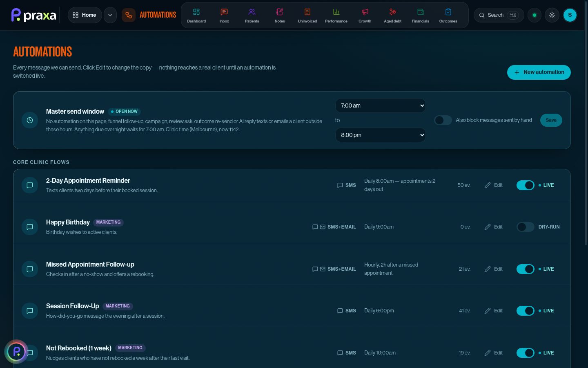Enable Also block messages sent by hand

pos(443,120)
